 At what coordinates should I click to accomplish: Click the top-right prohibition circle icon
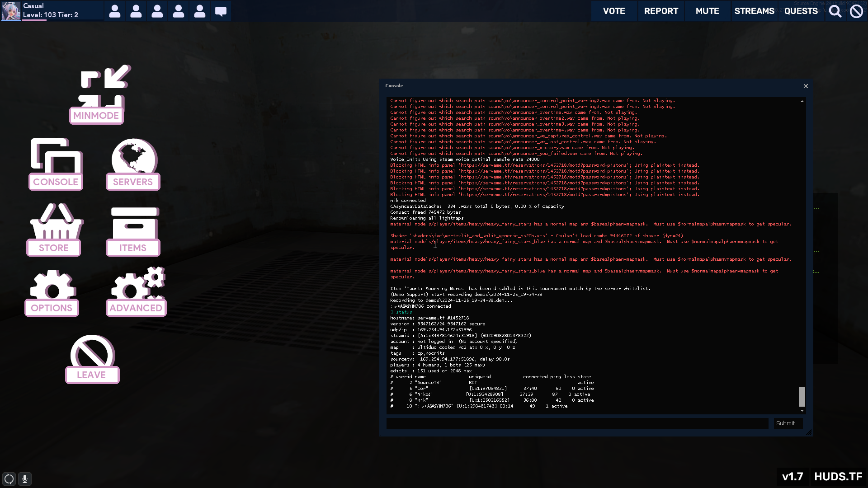coord(856,11)
